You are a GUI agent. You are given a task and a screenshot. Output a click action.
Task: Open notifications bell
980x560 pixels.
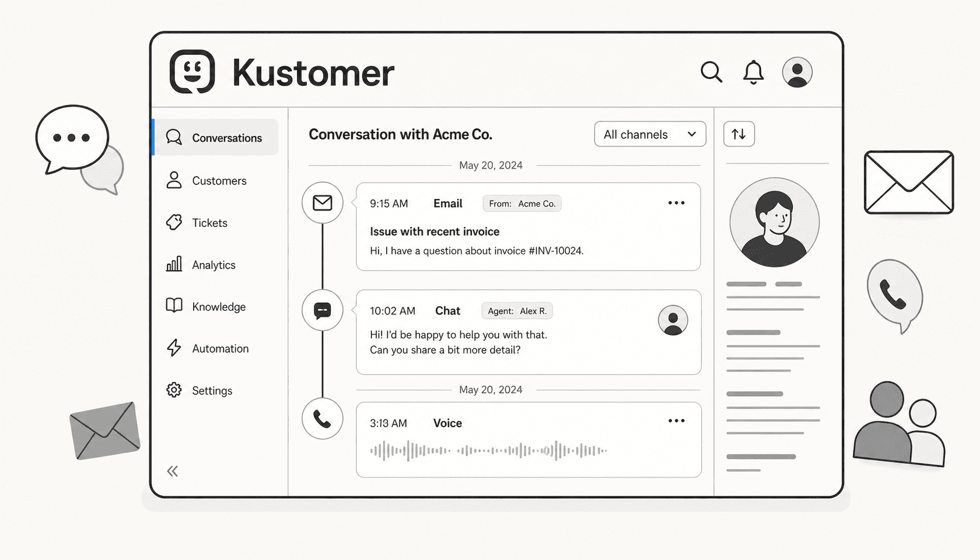click(753, 72)
